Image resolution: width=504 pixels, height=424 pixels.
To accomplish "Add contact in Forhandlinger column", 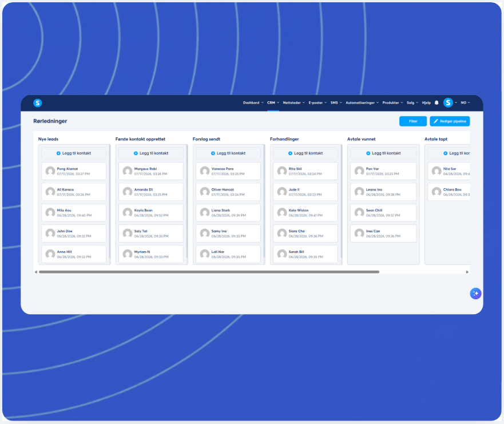I will tap(305, 153).
